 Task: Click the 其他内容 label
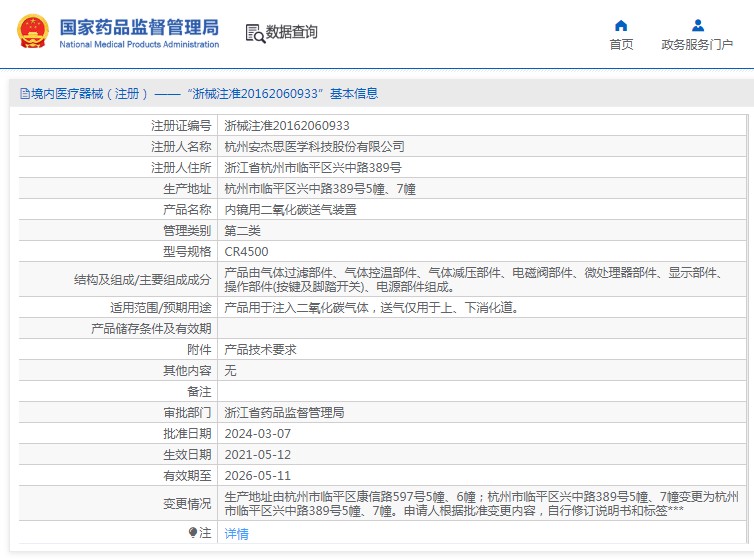tap(188, 370)
